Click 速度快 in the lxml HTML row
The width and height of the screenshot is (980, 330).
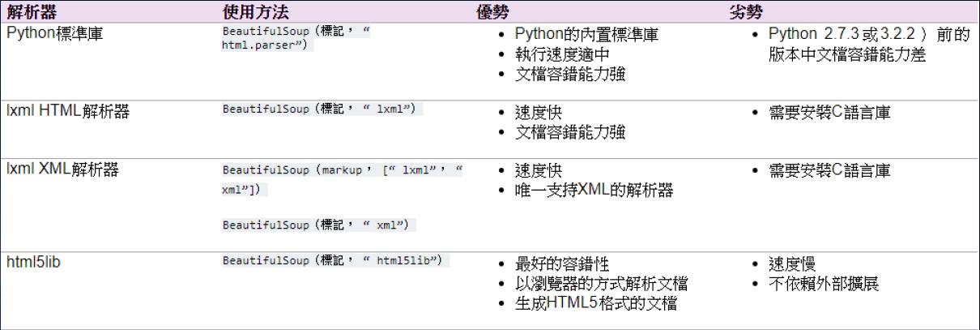pyautogui.click(x=539, y=113)
